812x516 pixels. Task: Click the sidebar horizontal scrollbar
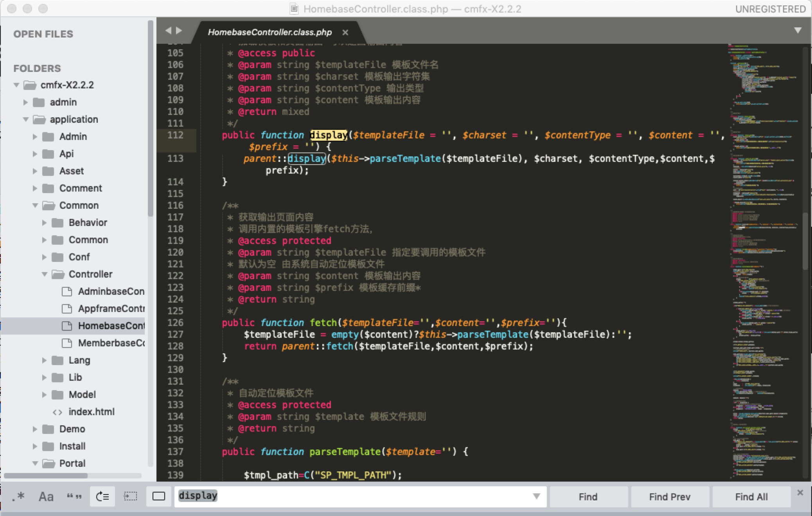point(46,476)
